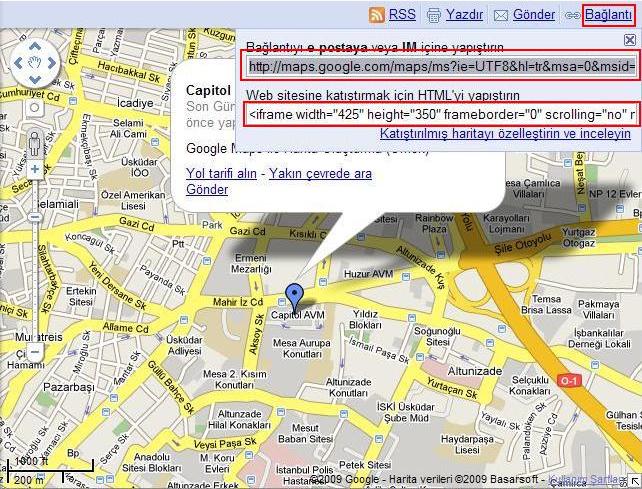642x489 pixels.
Task: Click the Özel Amerikan Lisesi label
Action: [x=133, y=200]
